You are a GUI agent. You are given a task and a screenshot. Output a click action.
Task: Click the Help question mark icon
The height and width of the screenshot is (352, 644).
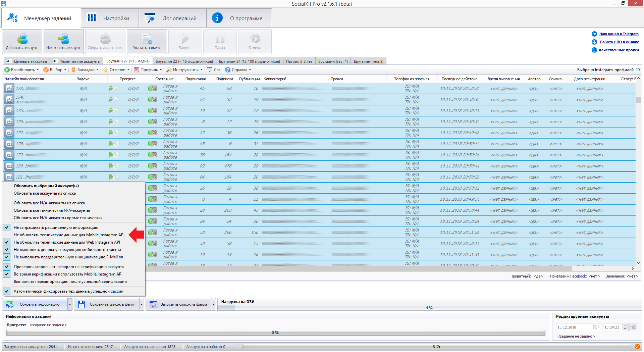pyautogui.click(x=228, y=70)
